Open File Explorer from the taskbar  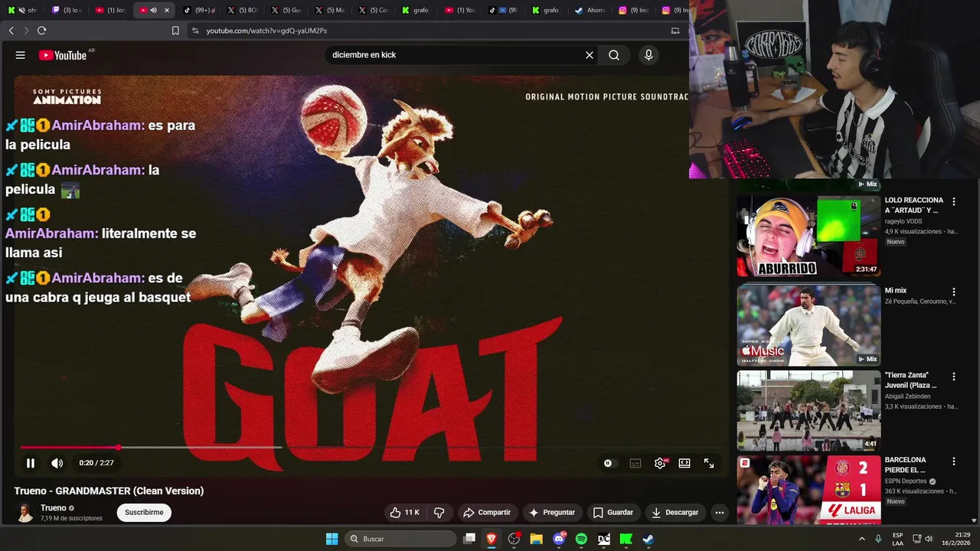coord(536,539)
